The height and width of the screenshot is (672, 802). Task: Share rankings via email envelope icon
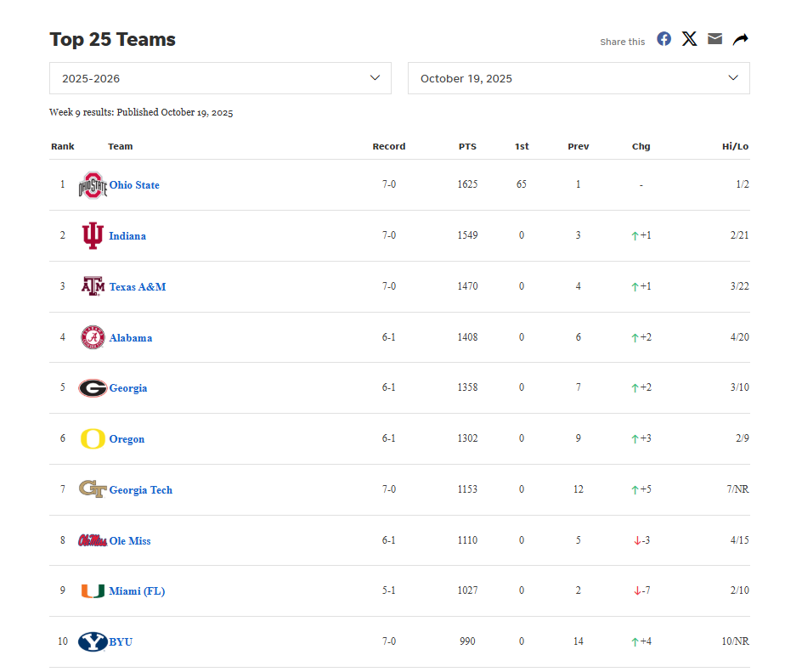click(x=714, y=39)
